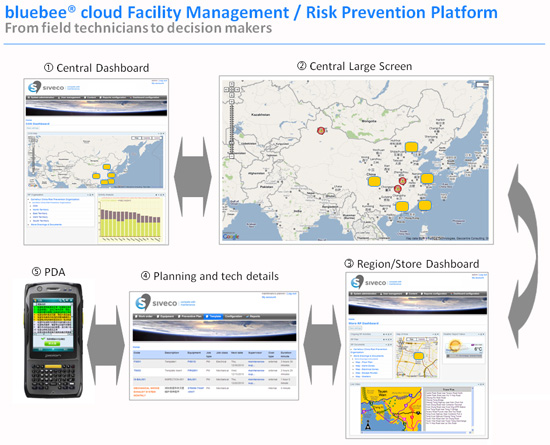This screenshot has height=445, width=550.
Task: Select South Territory in the organization tree
Action: [x=41, y=221]
